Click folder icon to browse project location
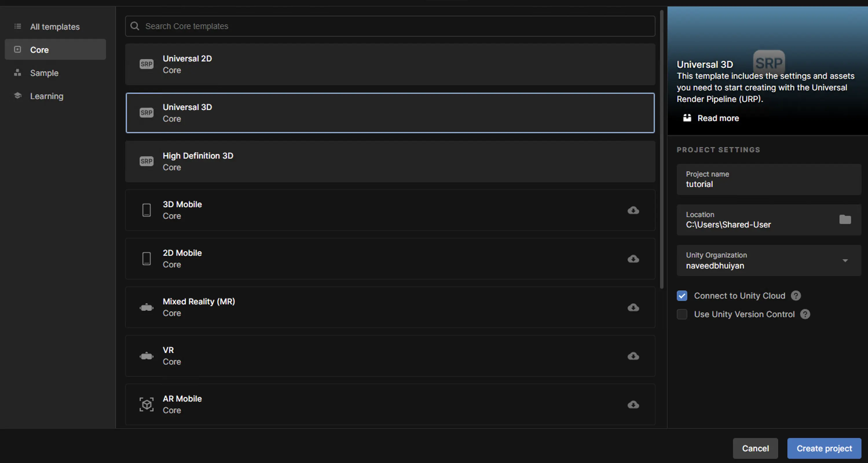Image resolution: width=868 pixels, height=463 pixels. (x=845, y=220)
